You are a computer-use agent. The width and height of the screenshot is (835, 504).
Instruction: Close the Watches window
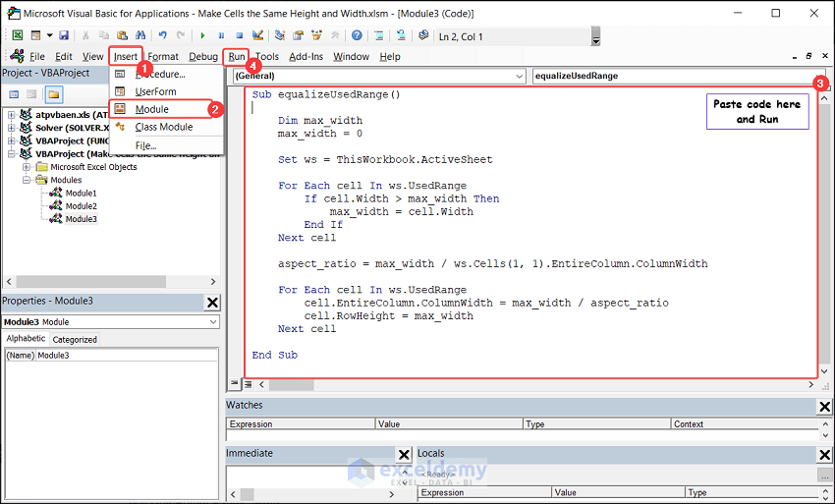(x=824, y=406)
